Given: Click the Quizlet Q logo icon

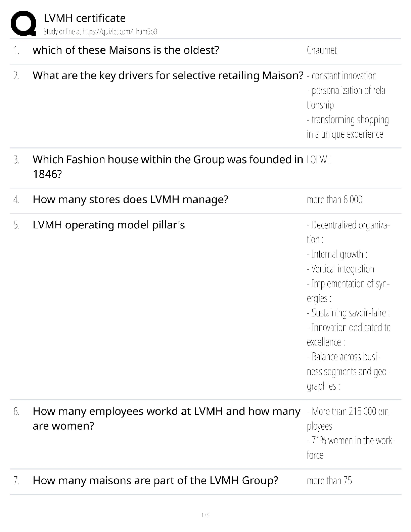Looking at the screenshot, I should coord(23,24).
